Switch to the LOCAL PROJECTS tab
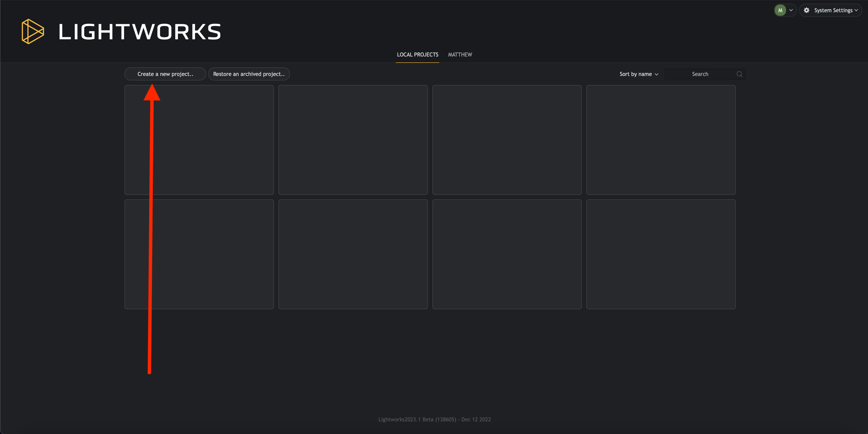The height and width of the screenshot is (434, 868). click(417, 55)
